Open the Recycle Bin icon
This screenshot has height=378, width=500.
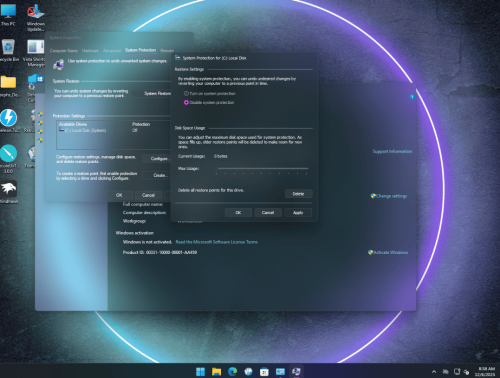(8, 50)
